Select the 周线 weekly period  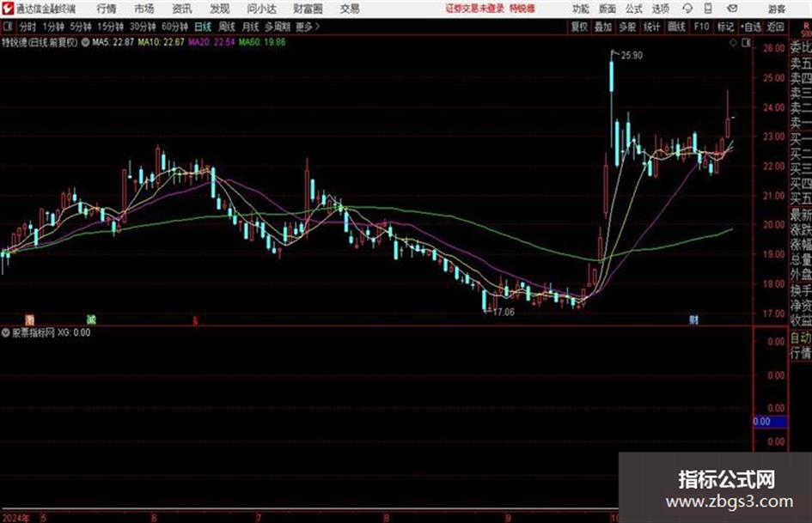227,27
